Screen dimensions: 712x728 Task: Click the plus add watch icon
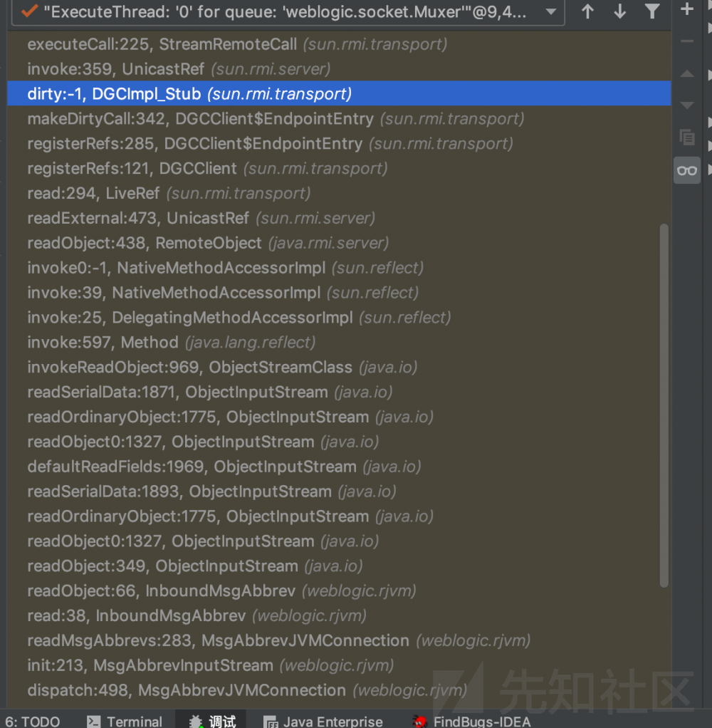[x=687, y=9]
